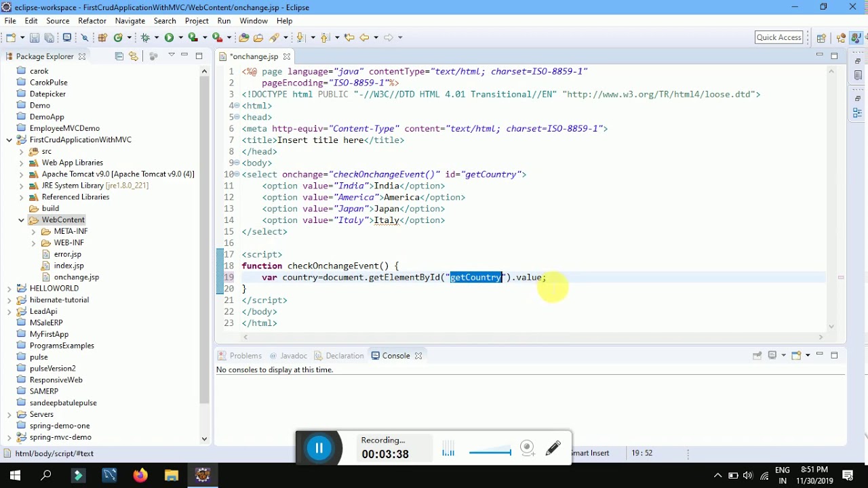The height and width of the screenshot is (488, 868).
Task: Click the Next Annotation toolbar icon
Action: (x=300, y=37)
